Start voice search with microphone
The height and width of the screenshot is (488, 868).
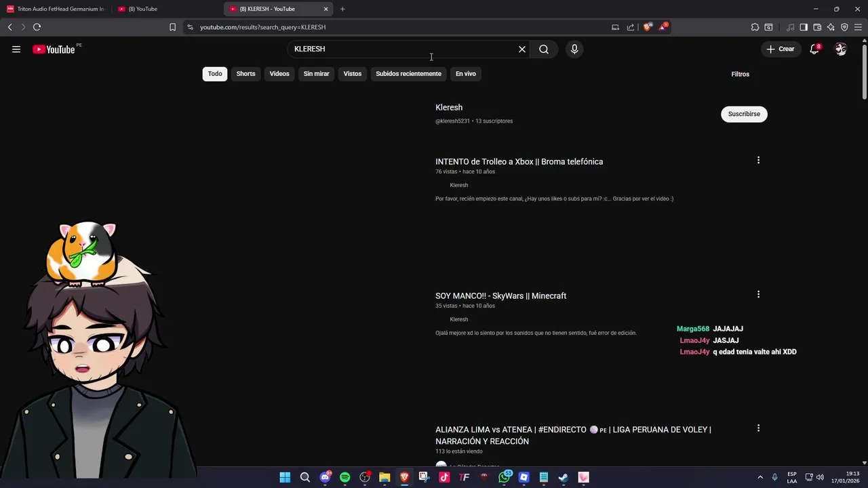tap(574, 49)
